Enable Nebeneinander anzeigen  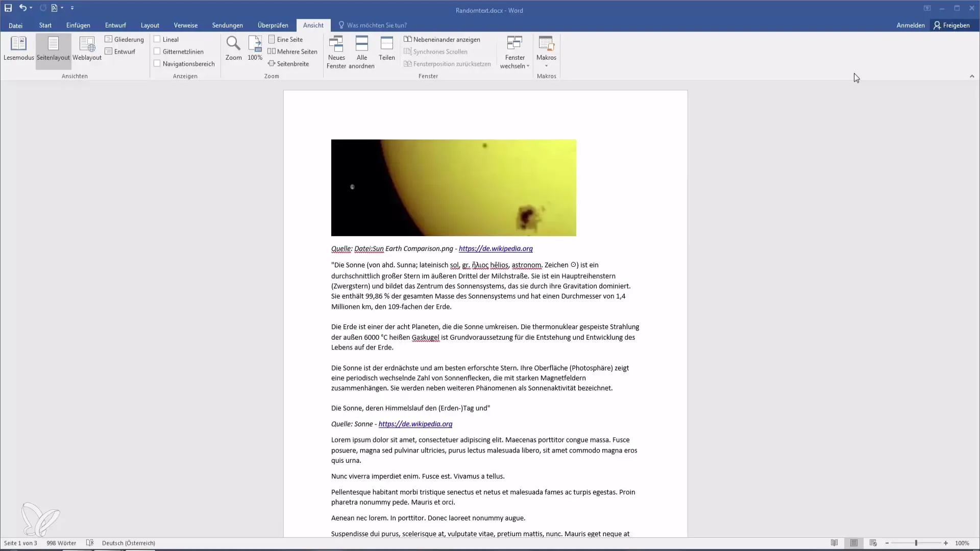442,39
